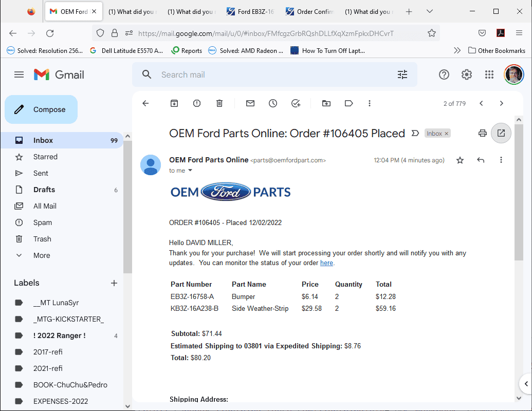Open email in new window
This screenshot has height=411, width=532.
point(501,133)
